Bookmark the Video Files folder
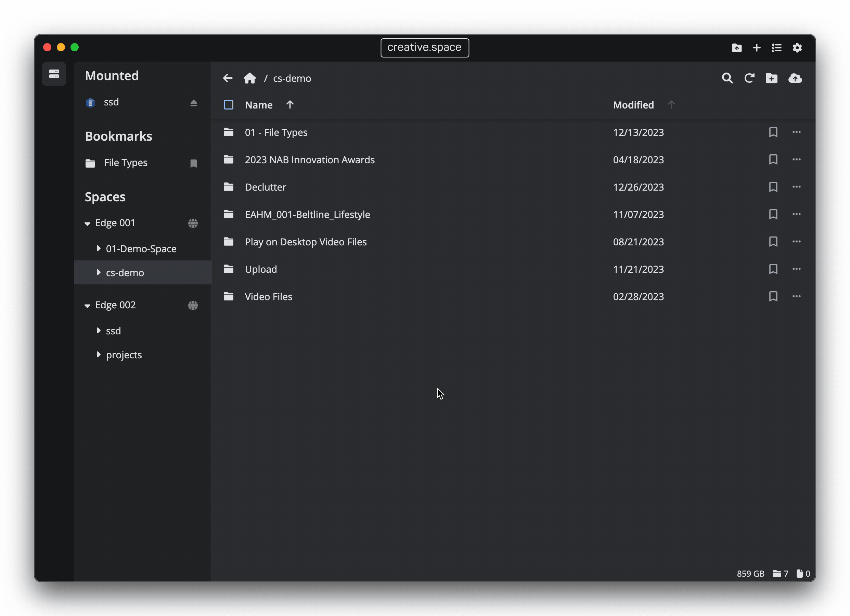 point(773,296)
